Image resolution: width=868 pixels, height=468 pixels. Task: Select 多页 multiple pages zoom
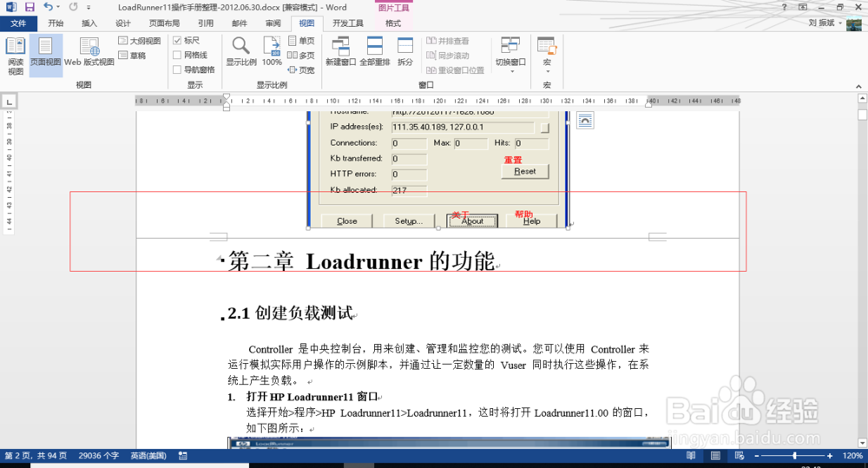[301, 55]
